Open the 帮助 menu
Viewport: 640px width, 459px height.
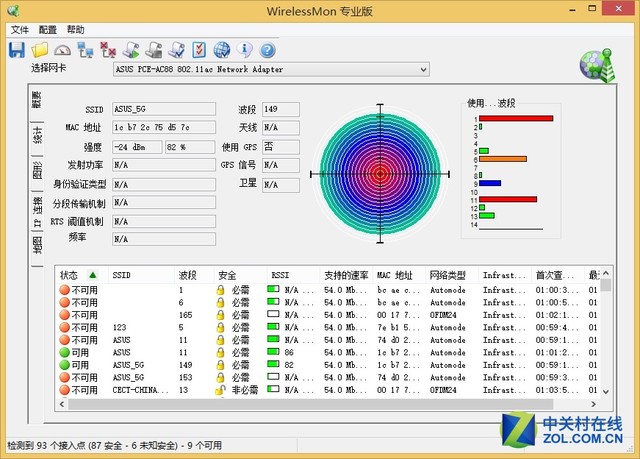[x=76, y=30]
